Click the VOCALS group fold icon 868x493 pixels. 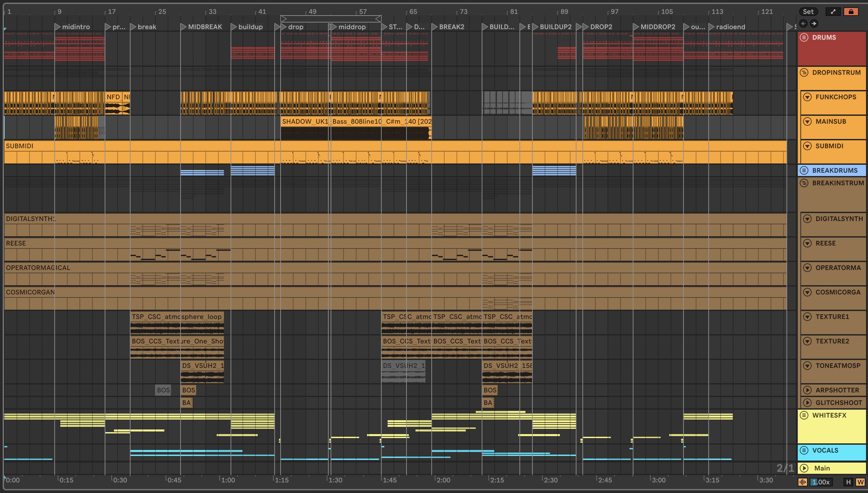804,450
